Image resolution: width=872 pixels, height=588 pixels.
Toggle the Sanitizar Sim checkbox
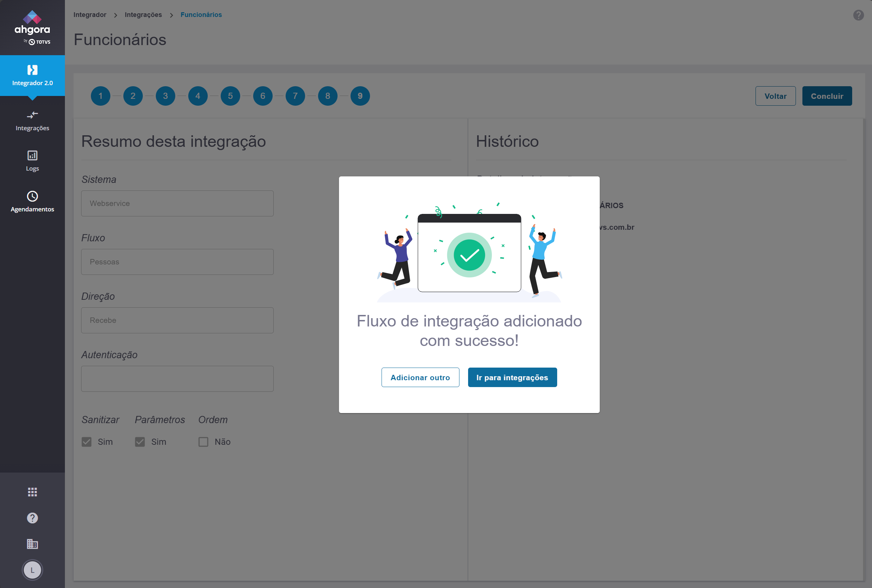(x=87, y=442)
